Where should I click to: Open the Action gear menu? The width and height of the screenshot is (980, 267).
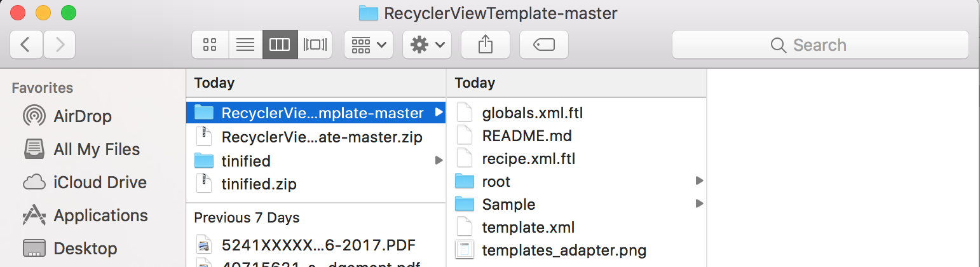tap(427, 44)
